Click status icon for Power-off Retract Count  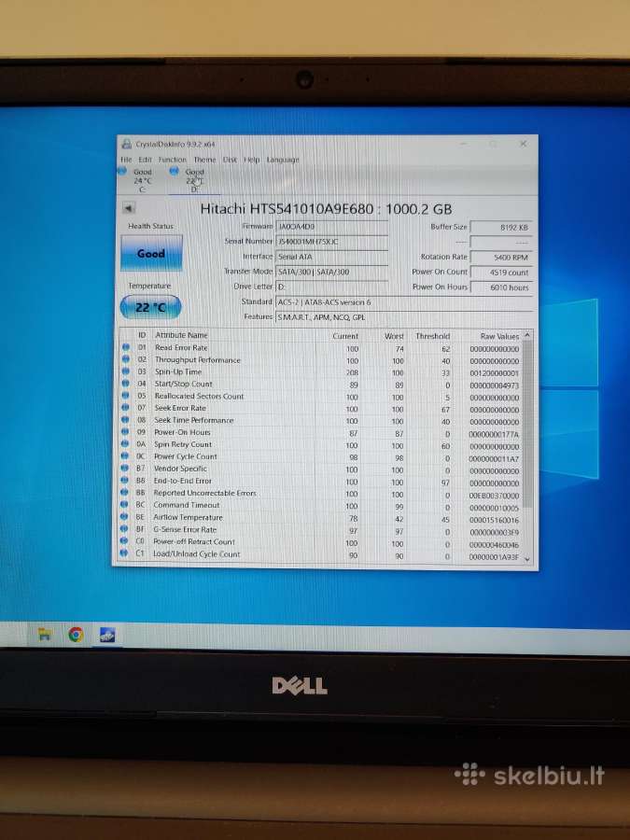coord(124,541)
